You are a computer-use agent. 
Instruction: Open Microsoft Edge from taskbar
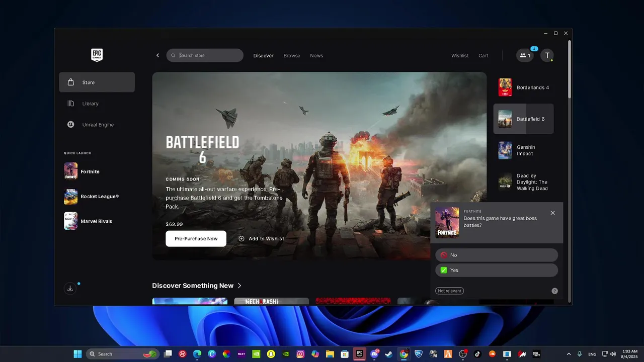tap(197, 354)
